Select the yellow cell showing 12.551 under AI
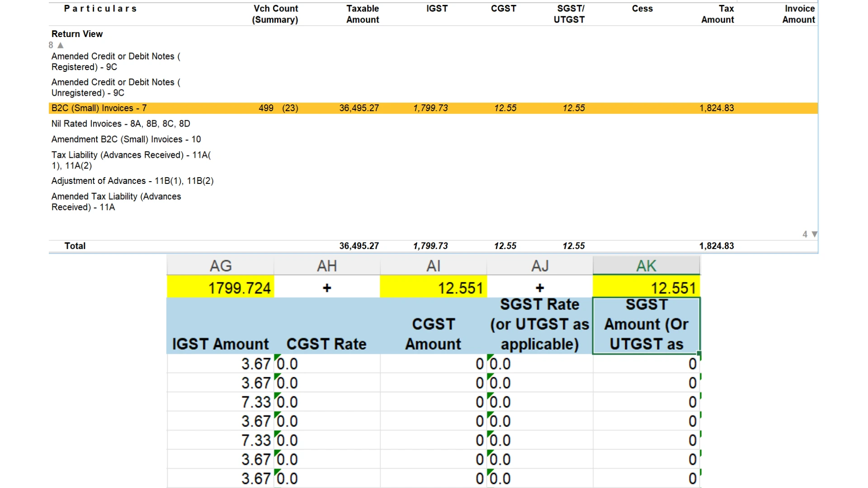 coord(433,287)
